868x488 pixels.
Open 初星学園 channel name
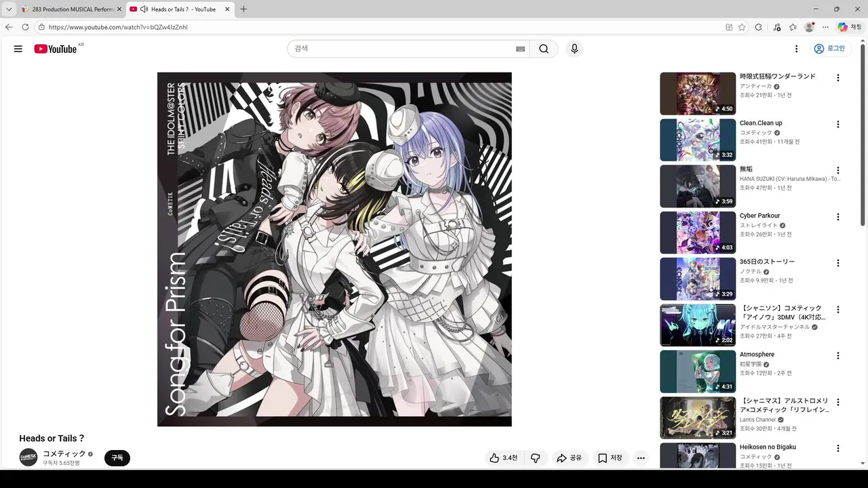pyautogui.click(x=751, y=365)
